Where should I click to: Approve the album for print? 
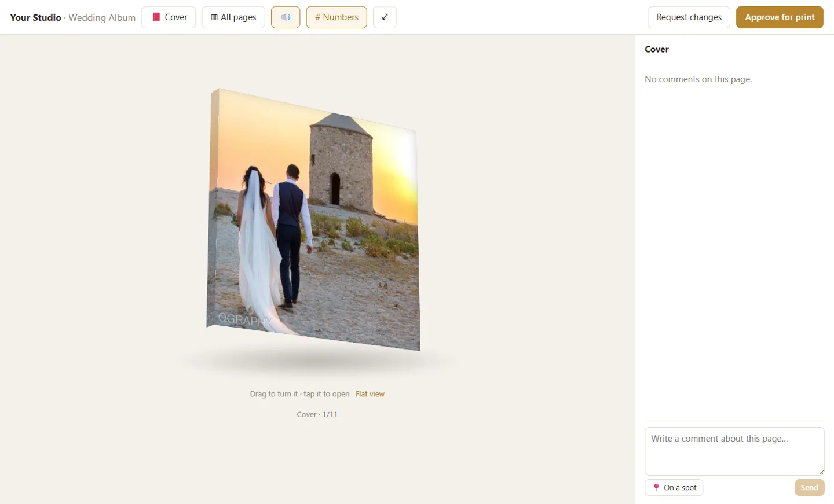(x=780, y=17)
